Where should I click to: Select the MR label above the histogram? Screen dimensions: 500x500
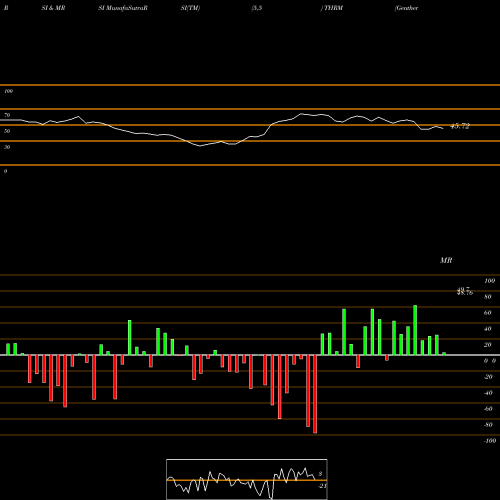[x=446, y=260]
